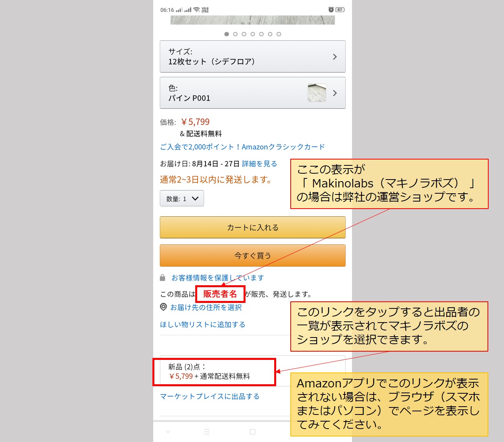Tap マーケットプレイスに出品する link

coord(210,396)
